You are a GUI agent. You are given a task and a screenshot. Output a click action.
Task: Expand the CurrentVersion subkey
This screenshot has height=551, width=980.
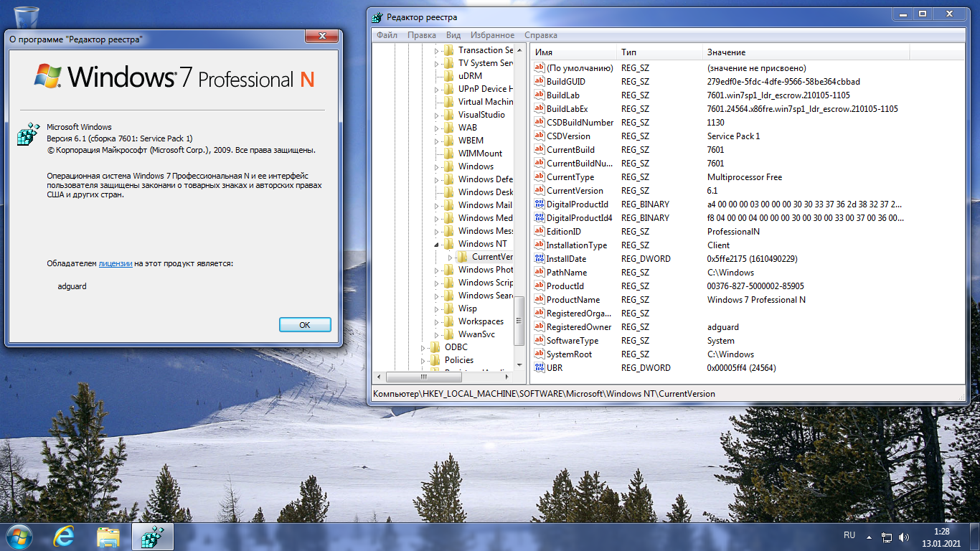click(x=450, y=257)
